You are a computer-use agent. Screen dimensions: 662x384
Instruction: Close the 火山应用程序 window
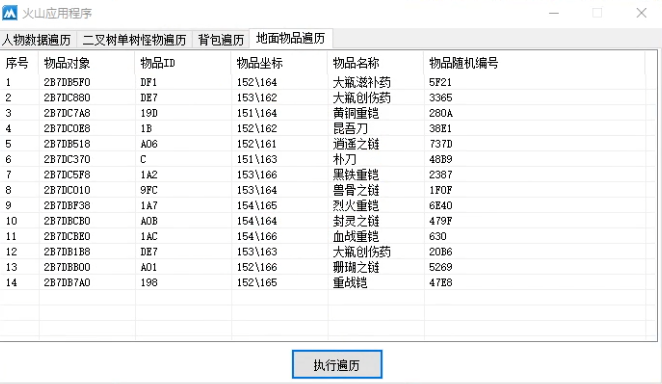click(641, 13)
